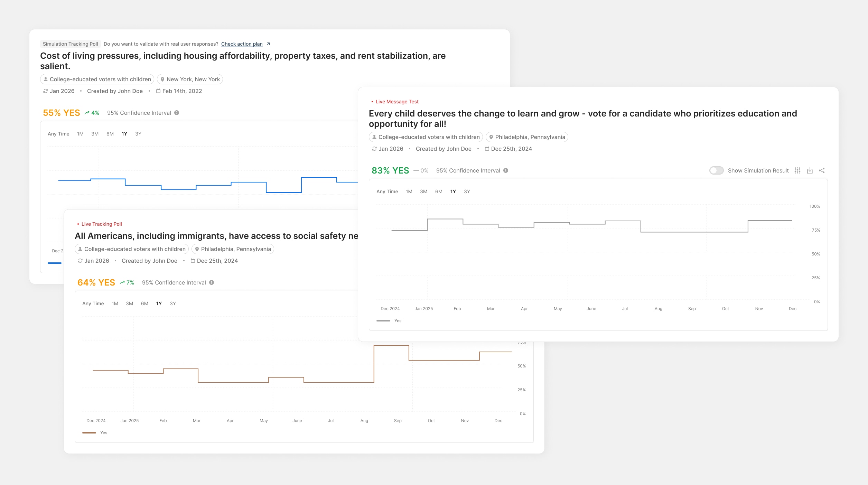Click pin icon in New York location tag

coord(162,79)
